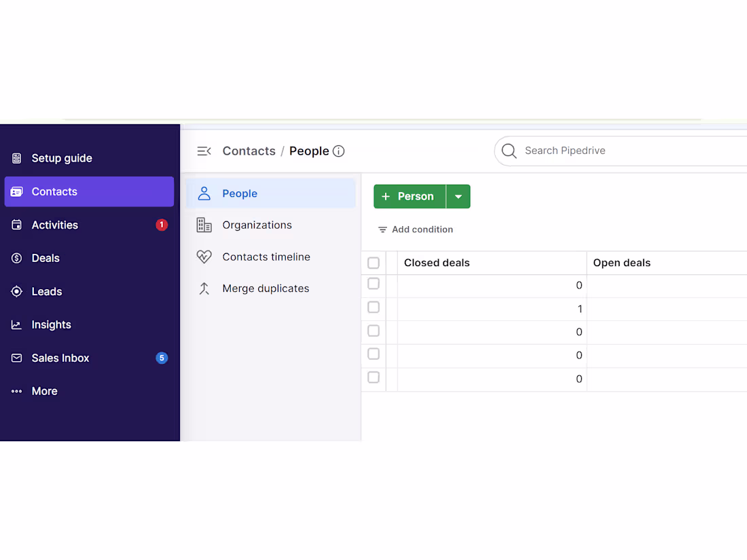Select the Organizations submenu item
The width and height of the screenshot is (747, 560).
tap(270, 225)
